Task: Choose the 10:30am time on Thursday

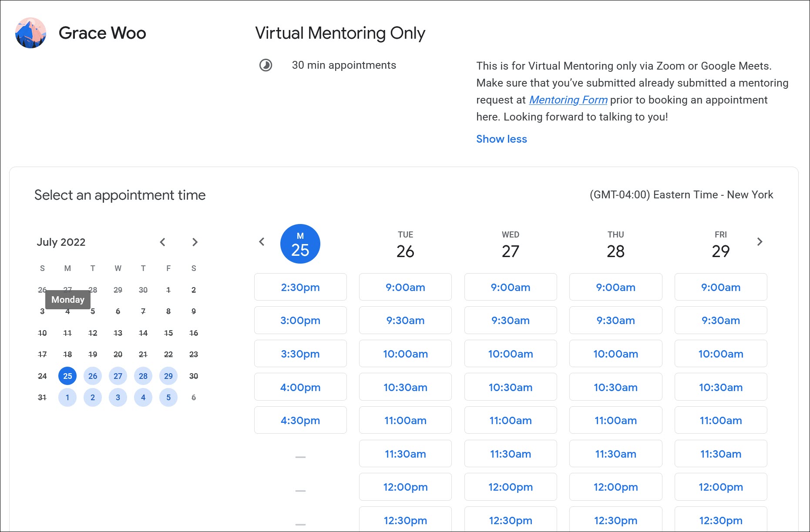Action: click(615, 387)
